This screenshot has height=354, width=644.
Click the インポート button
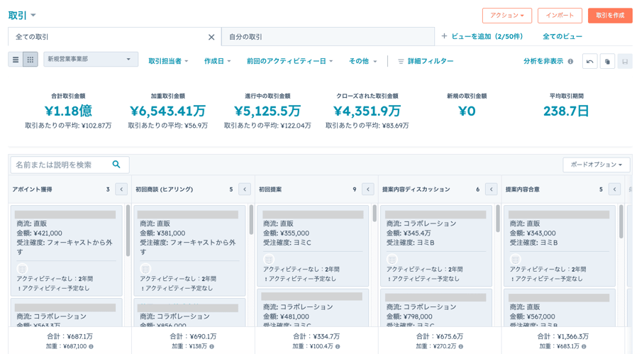pyautogui.click(x=560, y=16)
